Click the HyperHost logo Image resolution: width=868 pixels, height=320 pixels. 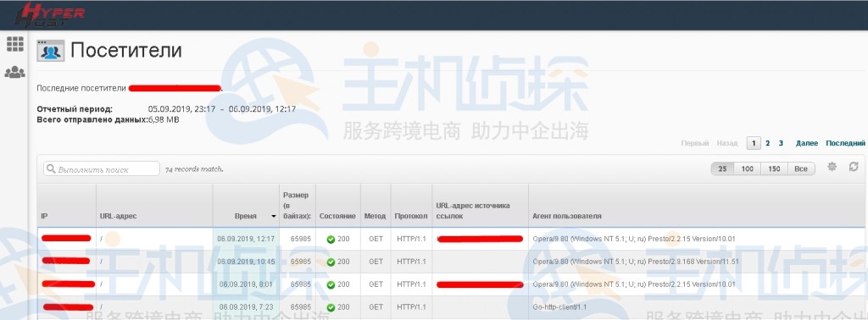coord(49,15)
